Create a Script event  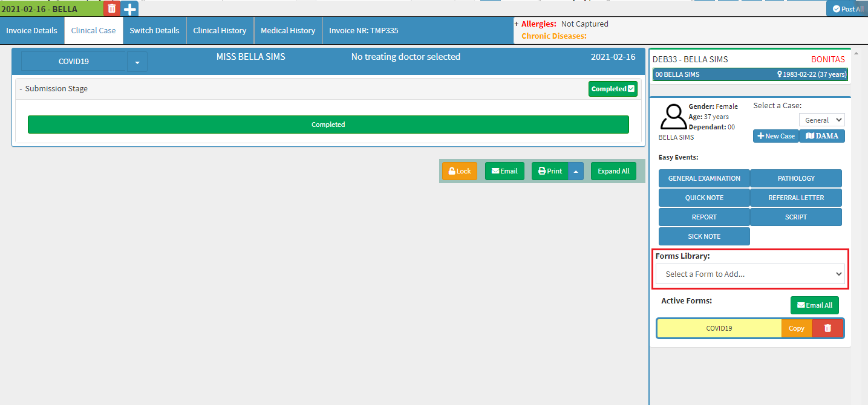click(796, 217)
